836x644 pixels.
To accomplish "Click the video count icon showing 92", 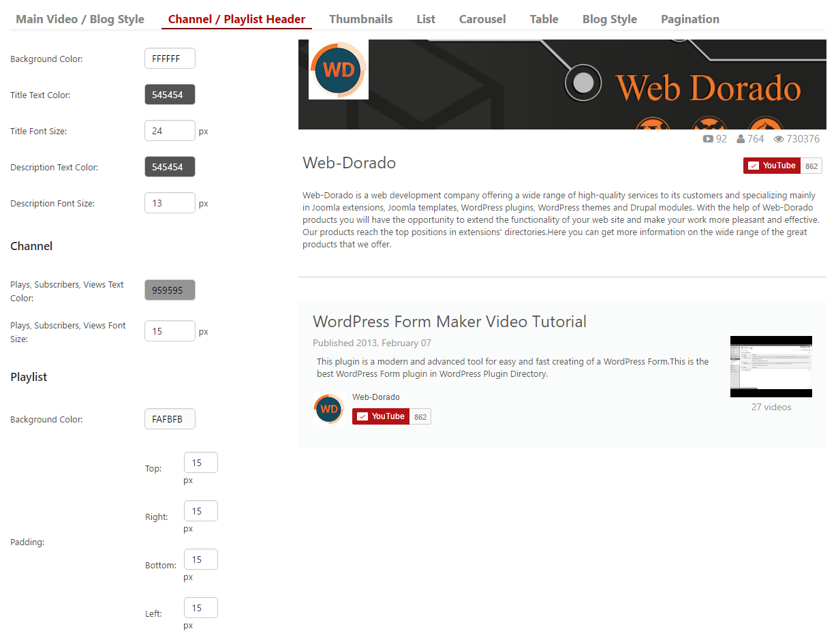I will (708, 139).
